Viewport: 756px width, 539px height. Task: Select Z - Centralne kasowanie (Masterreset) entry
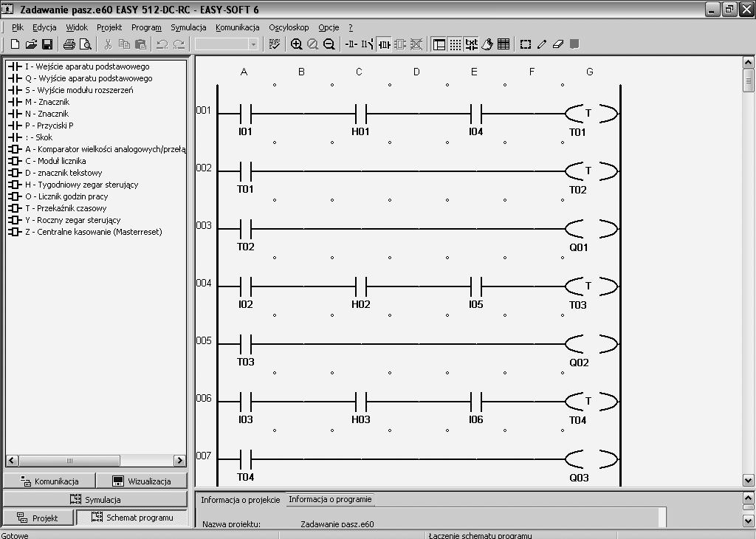click(x=85, y=232)
